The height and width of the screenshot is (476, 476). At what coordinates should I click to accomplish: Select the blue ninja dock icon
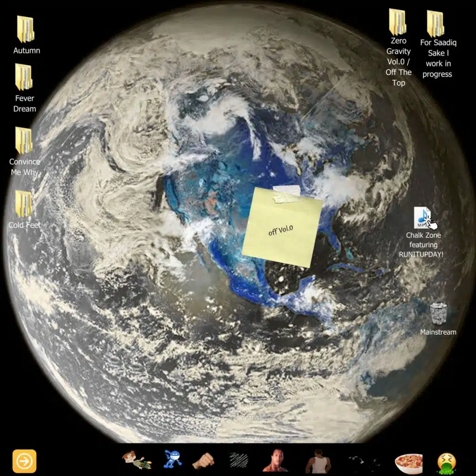tap(172, 459)
